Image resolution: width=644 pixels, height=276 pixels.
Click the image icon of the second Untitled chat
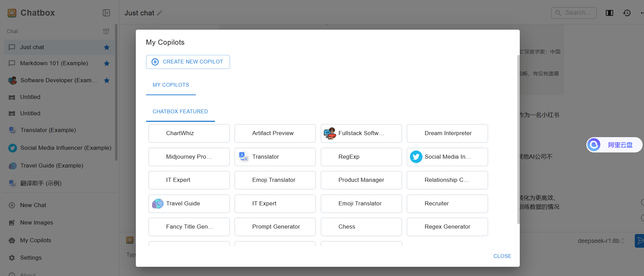click(12, 114)
